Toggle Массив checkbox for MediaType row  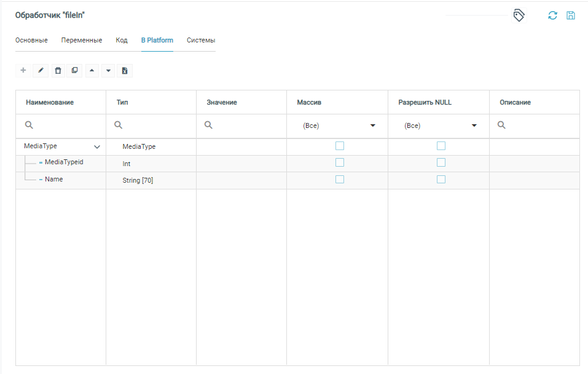pyautogui.click(x=340, y=146)
